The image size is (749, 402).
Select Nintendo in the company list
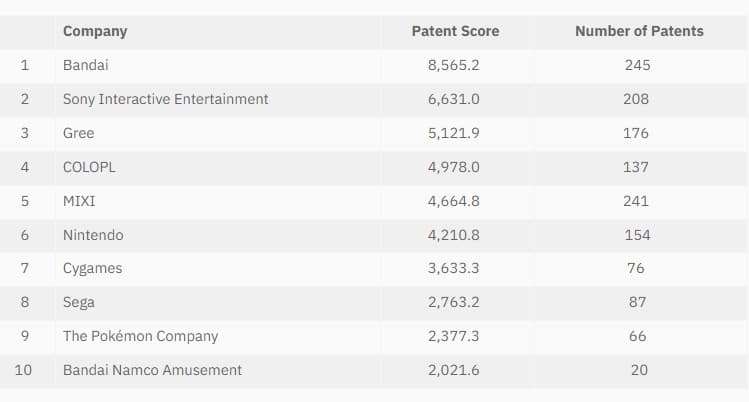[x=93, y=235]
